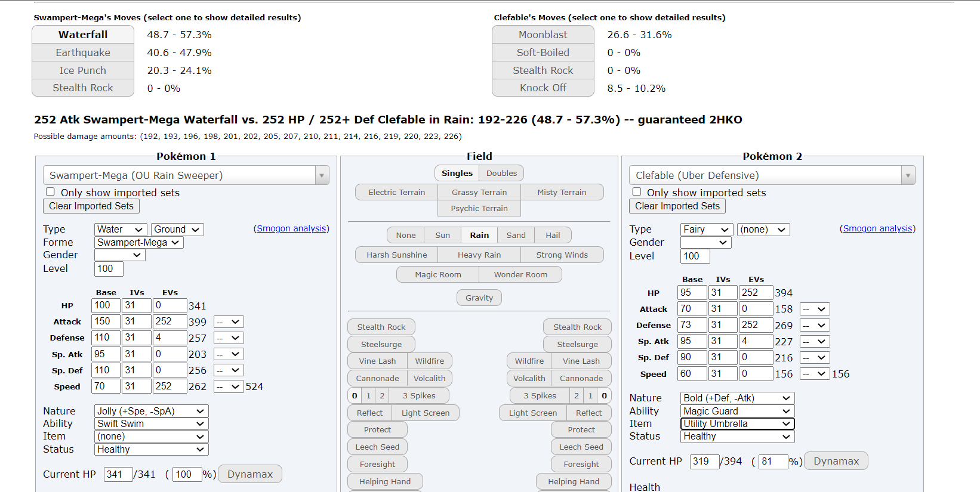Select Sand weather
Viewport: 980px width, 492px height.
point(516,235)
